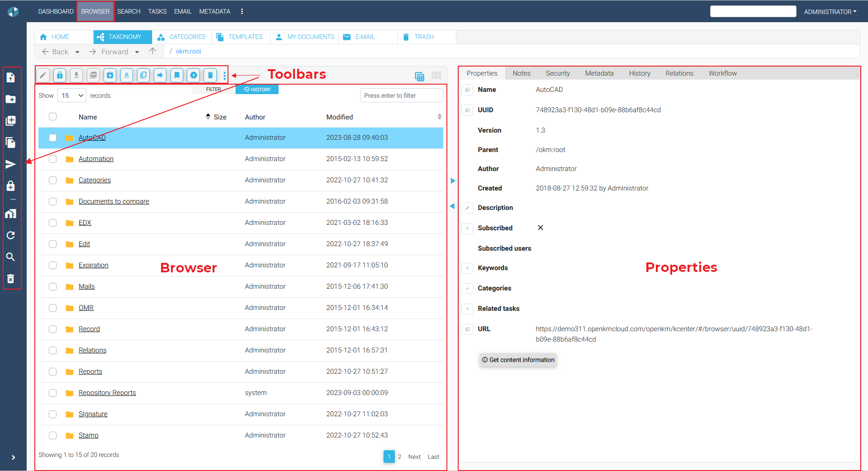The height and width of the screenshot is (471, 868).
Task: Click the download icon in top toolbar
Action: [x=76, y=75]
